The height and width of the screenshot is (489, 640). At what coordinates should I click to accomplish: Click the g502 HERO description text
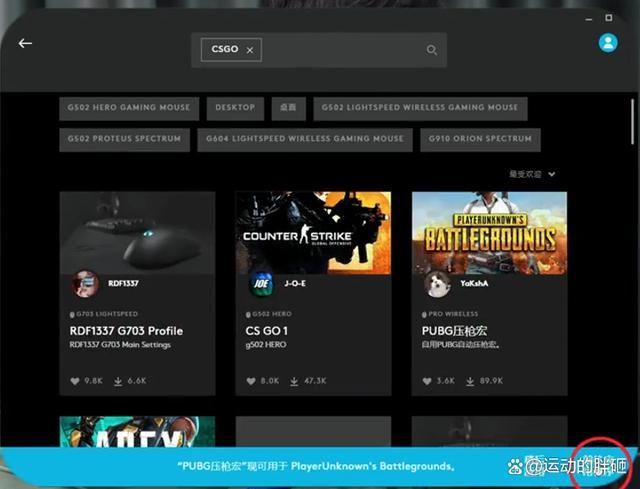tap(266, 345)
